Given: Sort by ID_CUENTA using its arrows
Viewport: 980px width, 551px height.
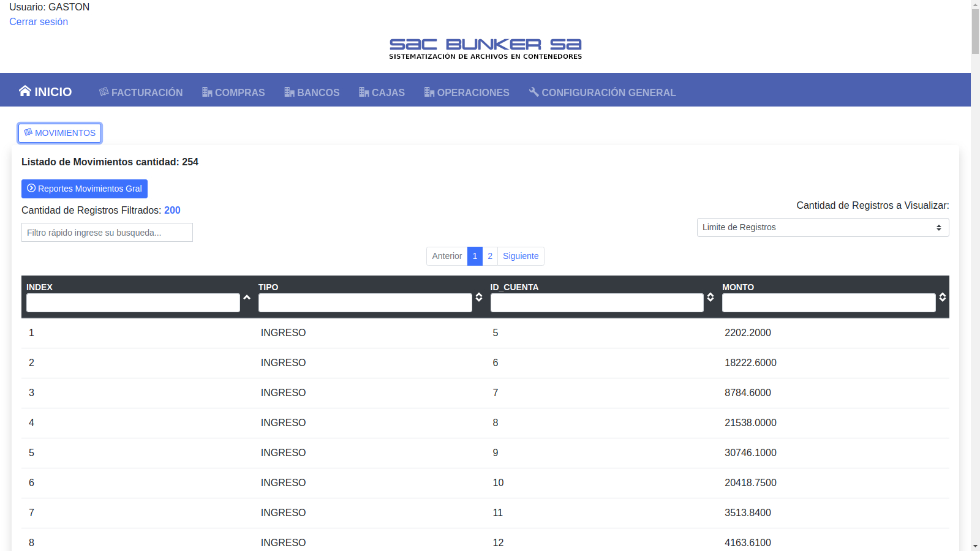Looking at the screenshot, I should pos(710,298).
